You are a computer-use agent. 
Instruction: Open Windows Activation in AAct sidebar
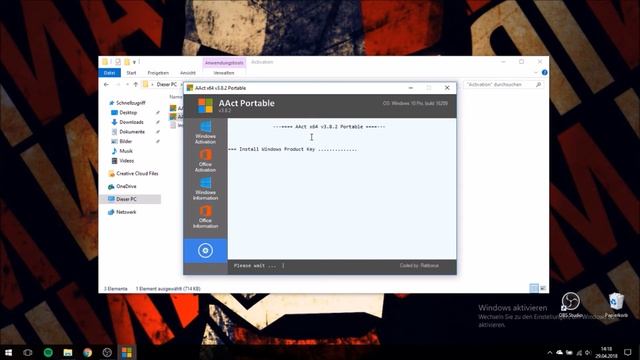pos(205,132)
